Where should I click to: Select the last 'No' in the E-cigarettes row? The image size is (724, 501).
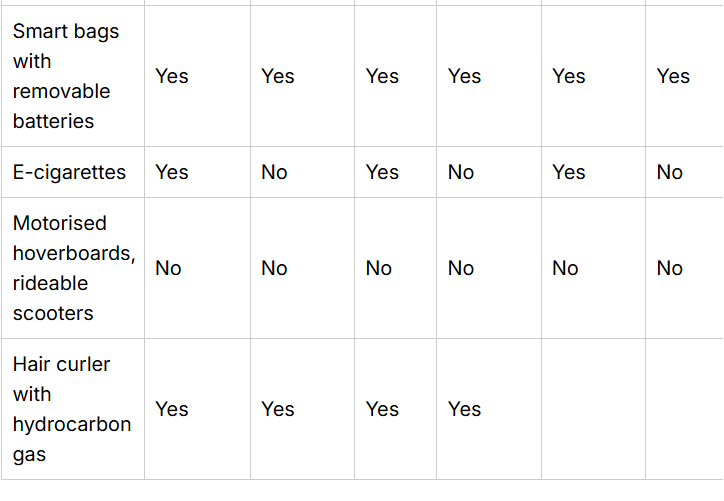tap(670, 172)
